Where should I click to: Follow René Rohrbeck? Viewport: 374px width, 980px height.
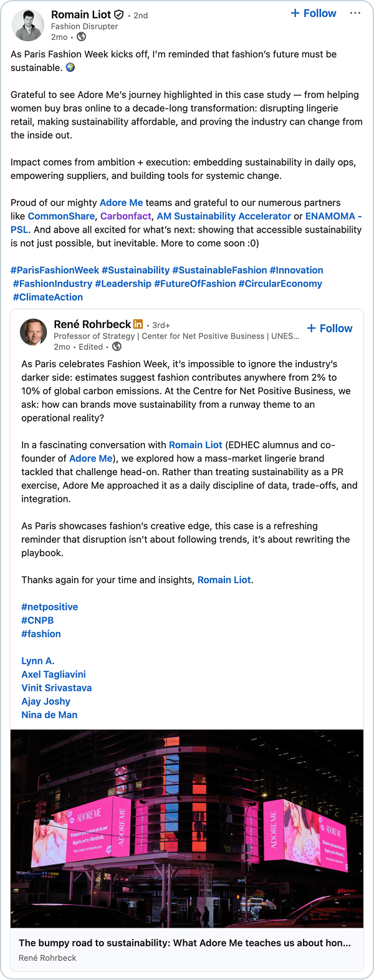coord(330,329)
